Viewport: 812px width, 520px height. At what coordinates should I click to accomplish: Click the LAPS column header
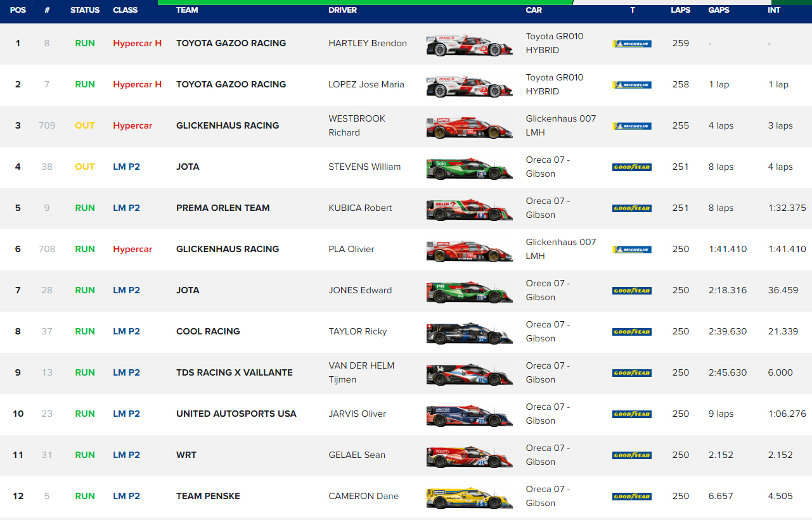pos(680,10)
